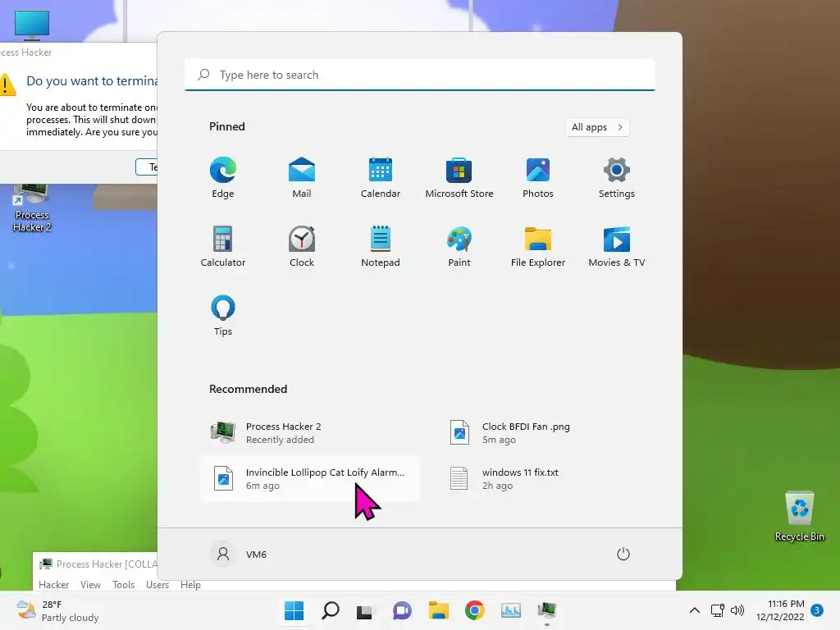Click the Type here to search field

coord(420,75)
